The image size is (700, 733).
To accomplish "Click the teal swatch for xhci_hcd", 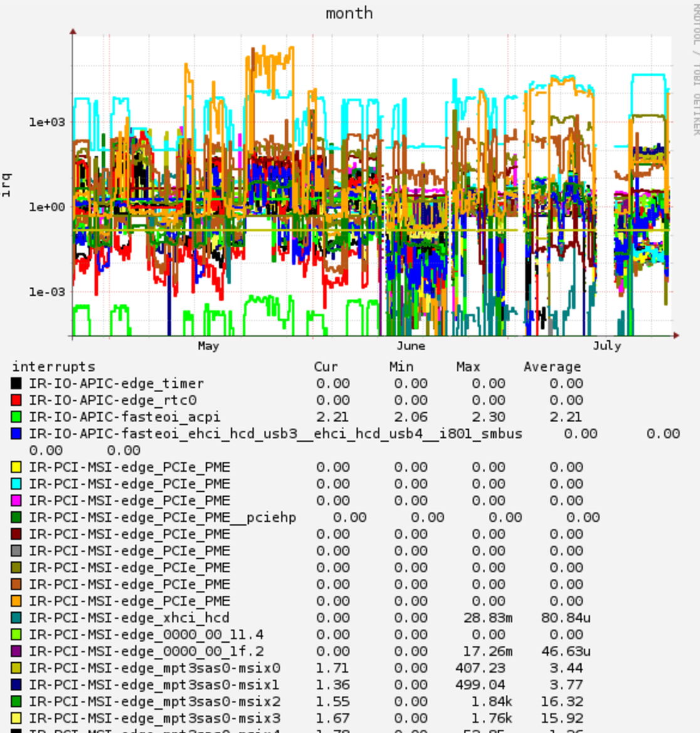I will [x=16, y=618].
